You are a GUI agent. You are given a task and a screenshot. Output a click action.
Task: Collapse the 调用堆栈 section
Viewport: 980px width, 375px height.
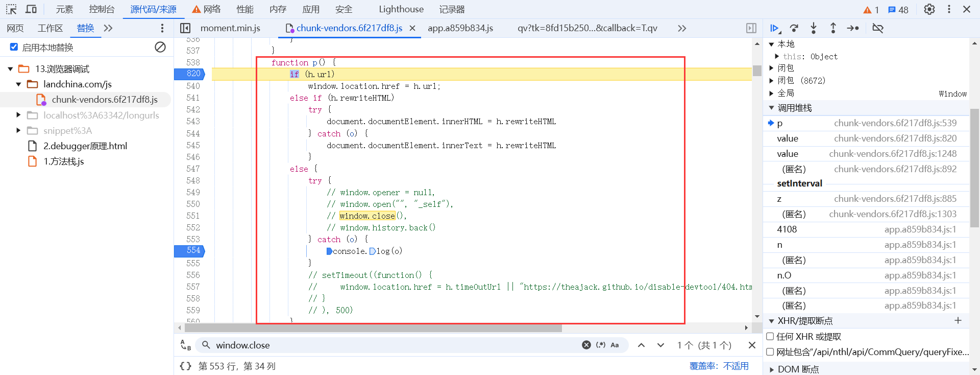[771, 108]
